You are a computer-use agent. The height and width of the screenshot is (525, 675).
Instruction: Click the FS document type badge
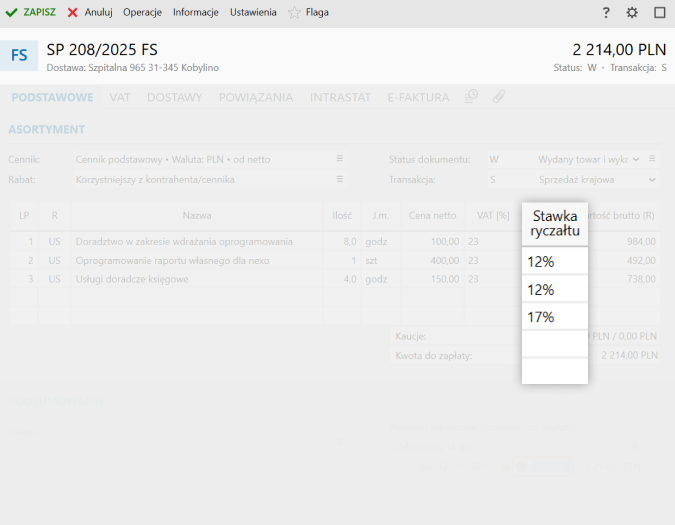click(x=19, y=56)
